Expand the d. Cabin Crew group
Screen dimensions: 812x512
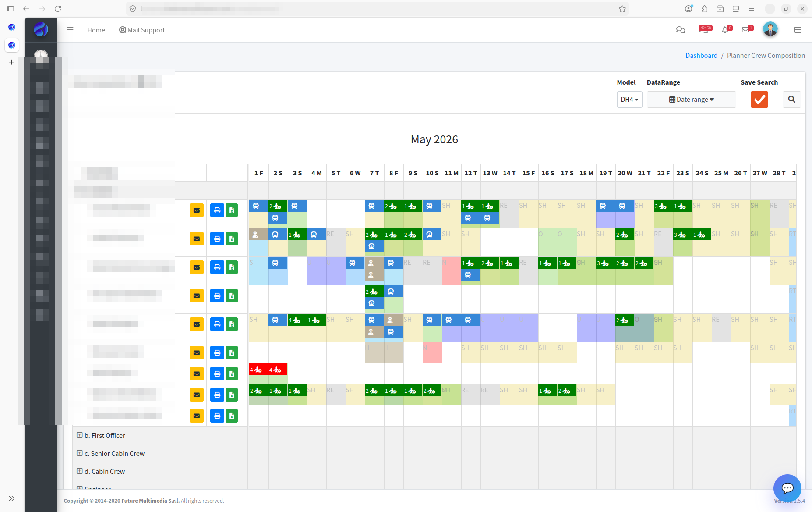[x=79, y=471]
